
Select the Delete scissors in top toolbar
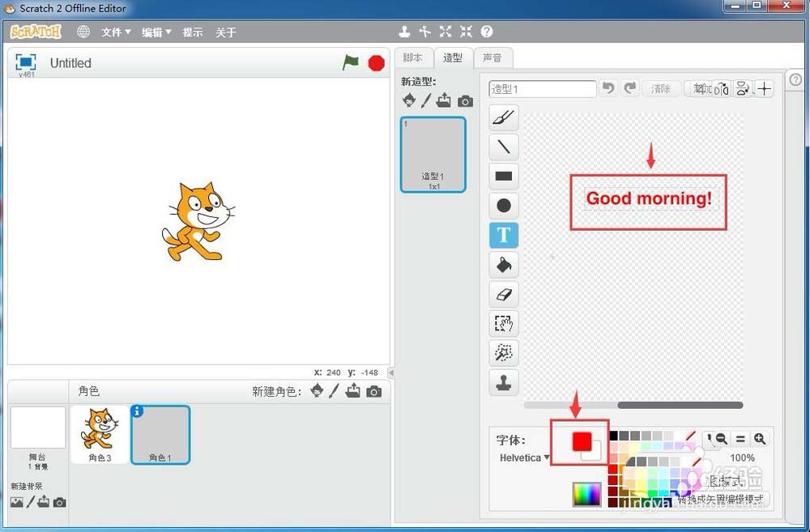click(x=424, y=32)
